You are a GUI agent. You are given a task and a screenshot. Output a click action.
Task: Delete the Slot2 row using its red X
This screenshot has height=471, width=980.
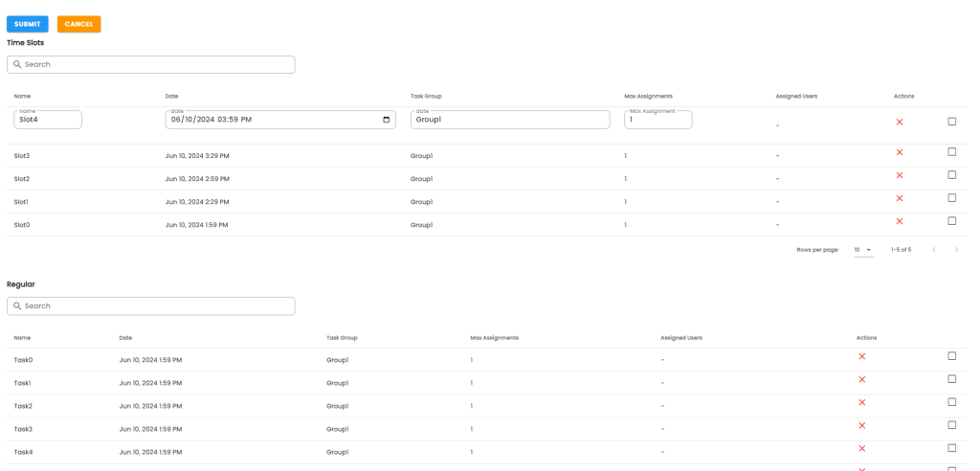[x=899, y=176]
